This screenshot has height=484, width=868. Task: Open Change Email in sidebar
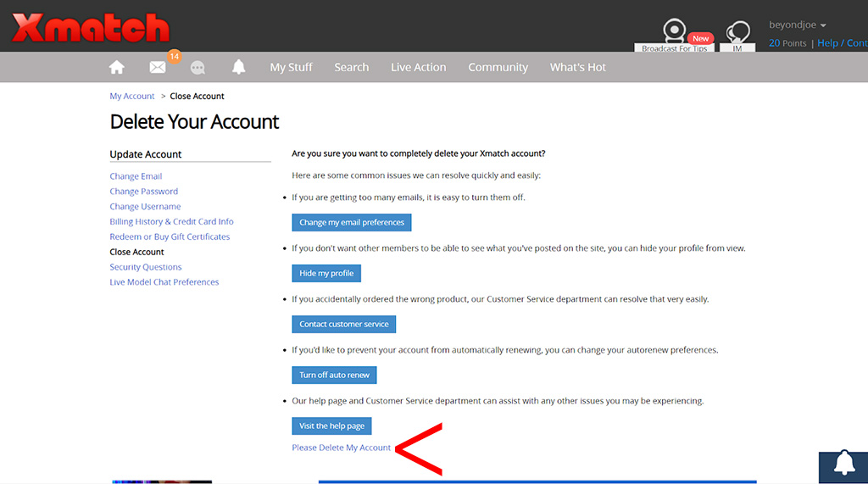(x=136, y=176)
